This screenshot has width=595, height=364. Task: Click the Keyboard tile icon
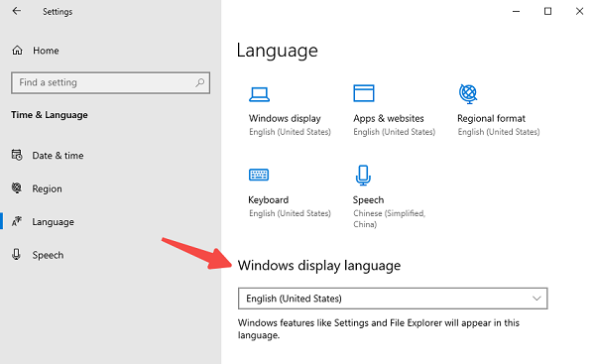point(259,175)
